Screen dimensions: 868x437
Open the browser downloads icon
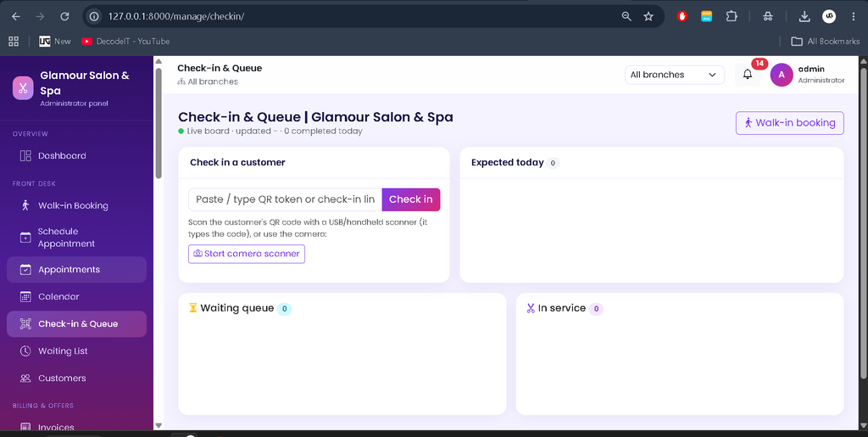click(x=804, y=17)
